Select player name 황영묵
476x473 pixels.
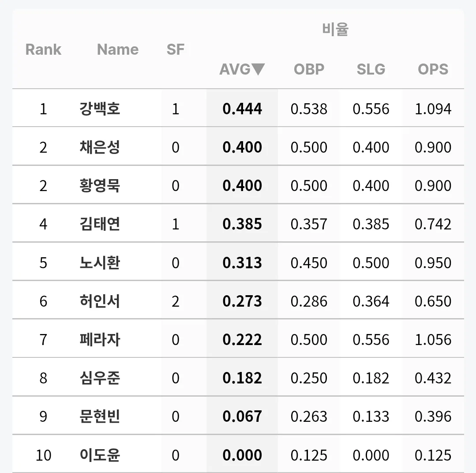click(100, 185)
